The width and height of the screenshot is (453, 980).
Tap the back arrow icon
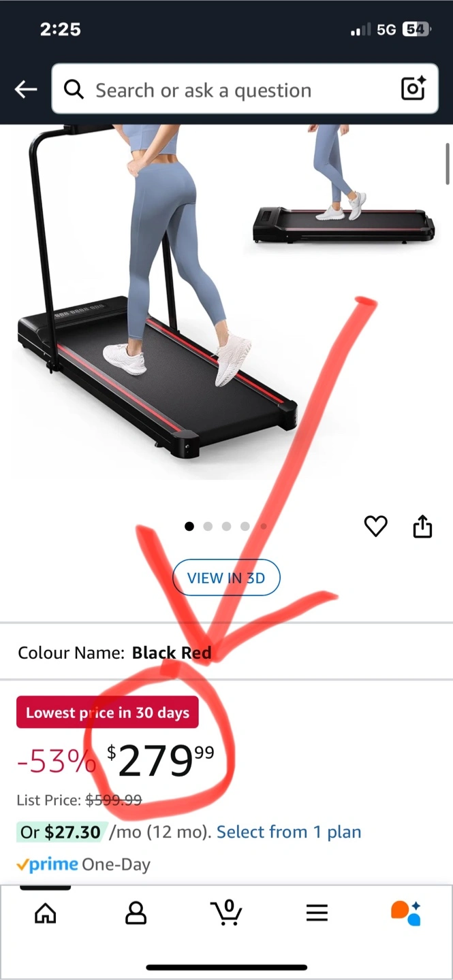(25, 89)
